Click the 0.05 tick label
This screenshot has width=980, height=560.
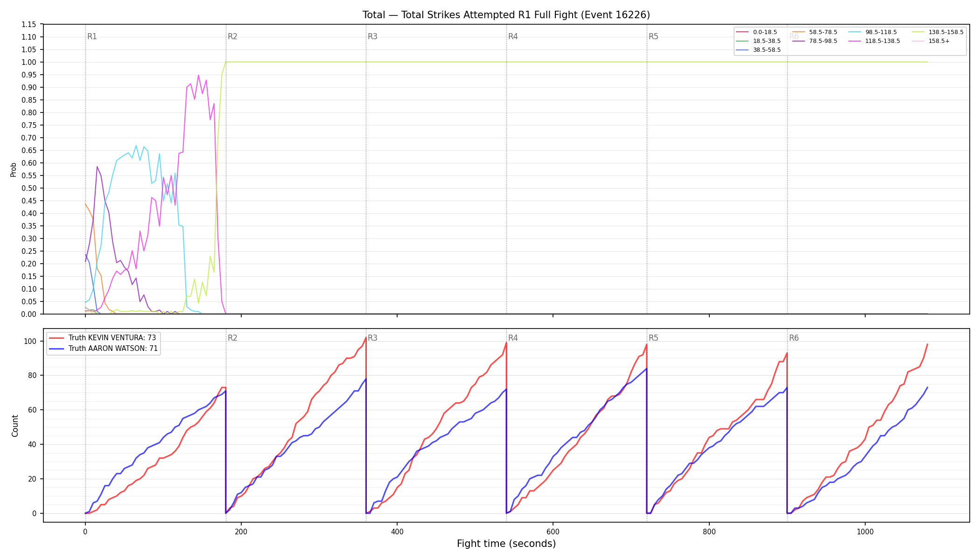(29, 301)
